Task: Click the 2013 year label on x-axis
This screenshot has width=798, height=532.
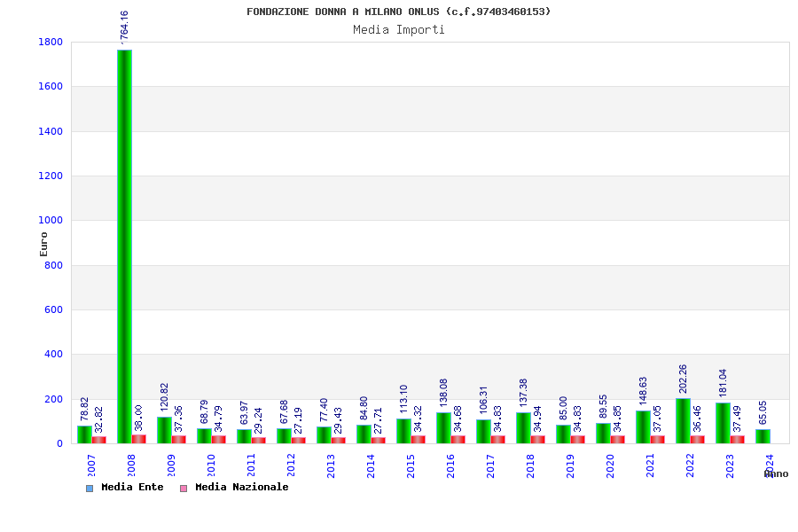Action: pyautogui.click(x=331, y=465)
